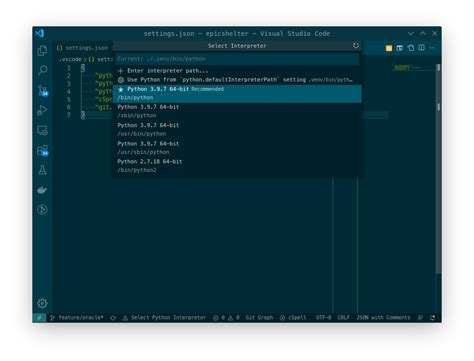474x361 pixels.
Task: Change the UTF-8 encoding
Action: pyautogui.click(x=323, y=318)
